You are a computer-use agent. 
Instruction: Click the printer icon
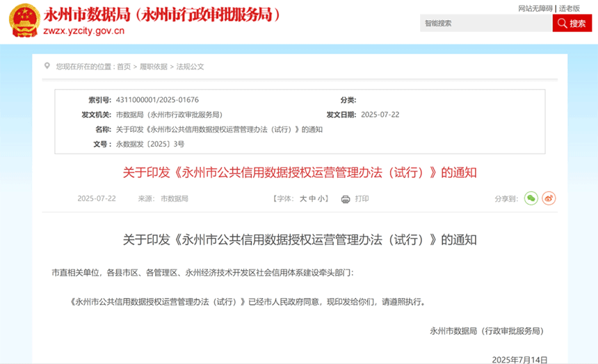346,199
